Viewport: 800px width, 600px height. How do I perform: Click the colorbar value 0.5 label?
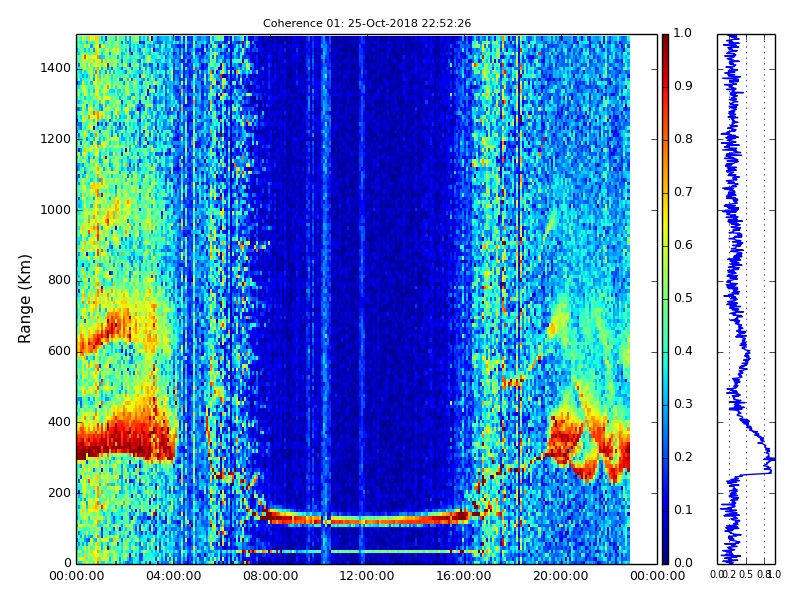(683, 298)
